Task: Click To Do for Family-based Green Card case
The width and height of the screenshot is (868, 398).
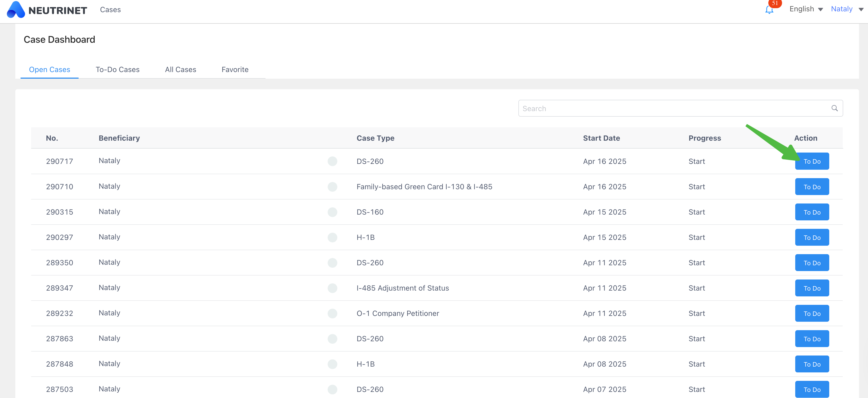Action: click(x=812, y=187)
